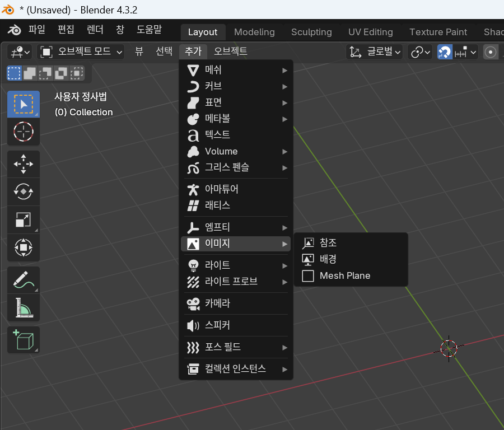Switch to the Texture Paint workspace tab
504x430 pixels.
coord(438,32)
